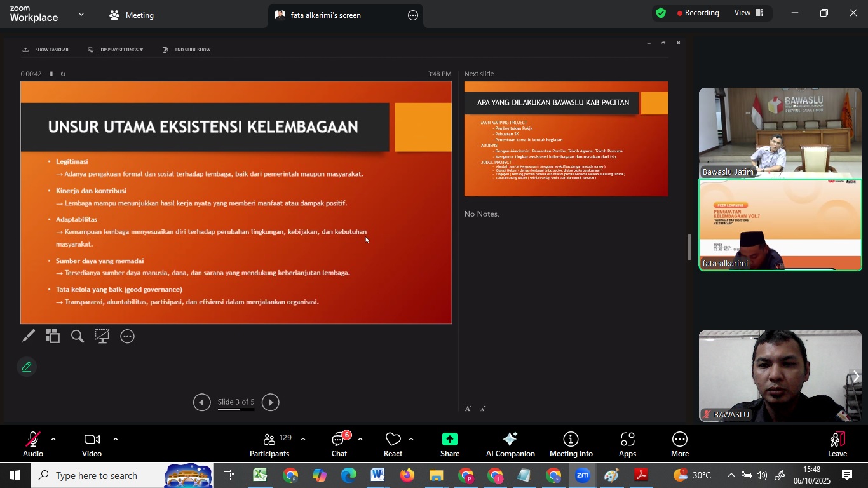The width and height of the screenshot is (868, 488).
Task: Advance to the next slide arrow
Action: click(x=271, y=402)
